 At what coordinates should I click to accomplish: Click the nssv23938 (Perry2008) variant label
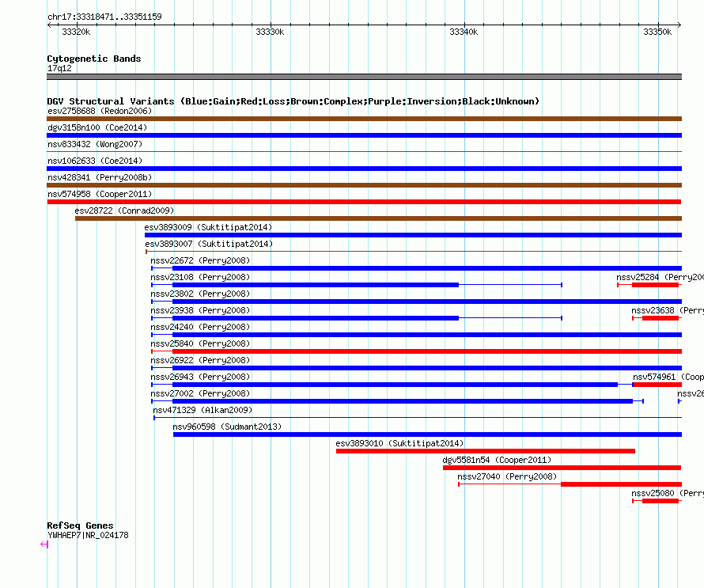[200, 310]
